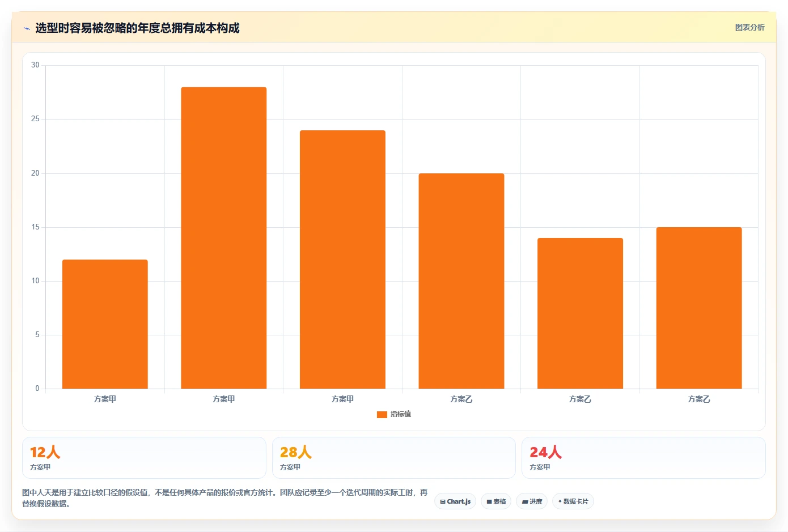
Task: Select the 表格 tag chip
Action: pos(496,501)
